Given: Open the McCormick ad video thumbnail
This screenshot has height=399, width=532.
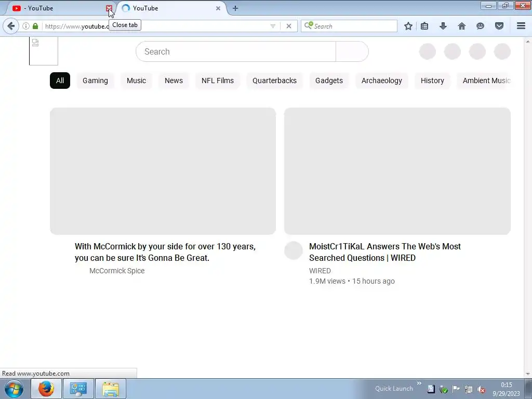Looking at the screenshot, I should [x=163, y=171].
